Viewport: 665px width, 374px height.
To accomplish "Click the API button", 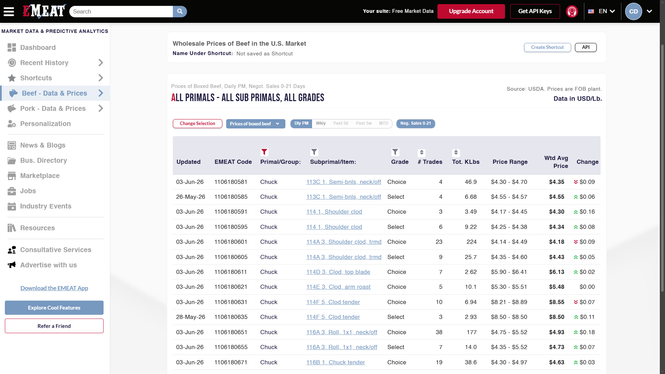I will [x=586, y=47].
